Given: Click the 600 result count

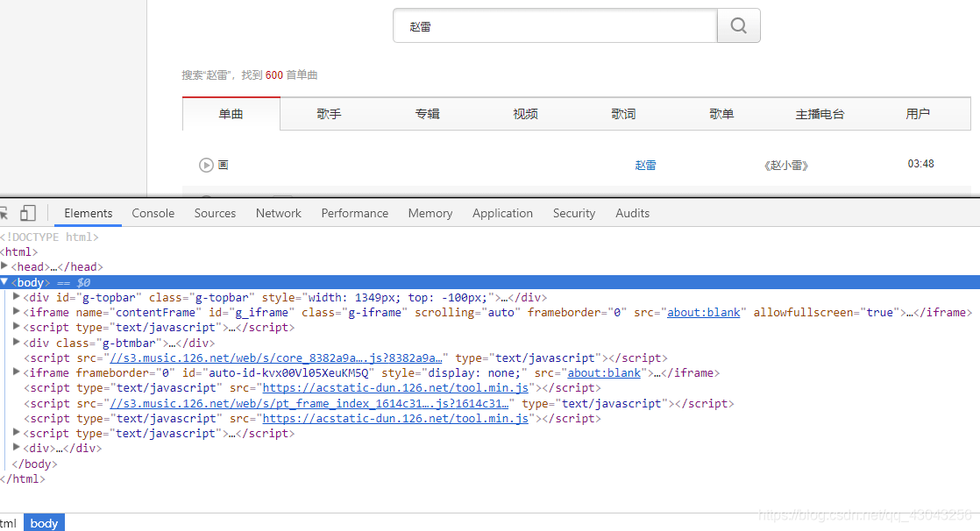Looking at the screenshot, I should click(x=273, y=75).
